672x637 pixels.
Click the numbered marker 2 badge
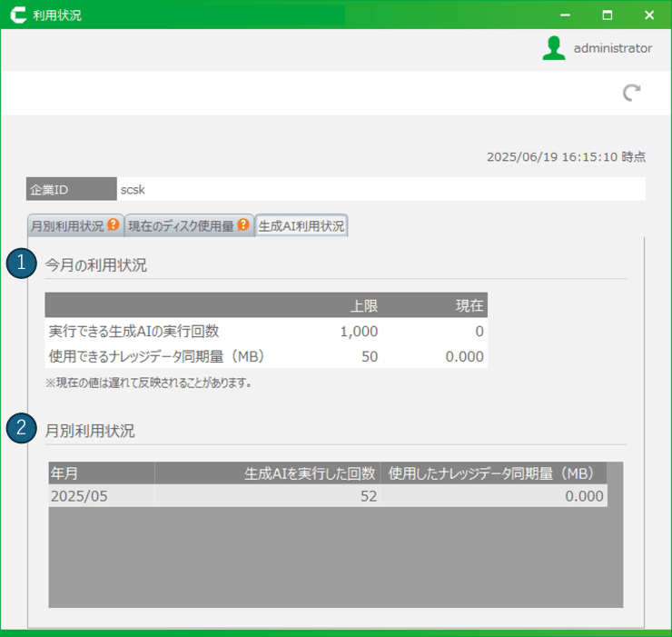pos(21,430)
